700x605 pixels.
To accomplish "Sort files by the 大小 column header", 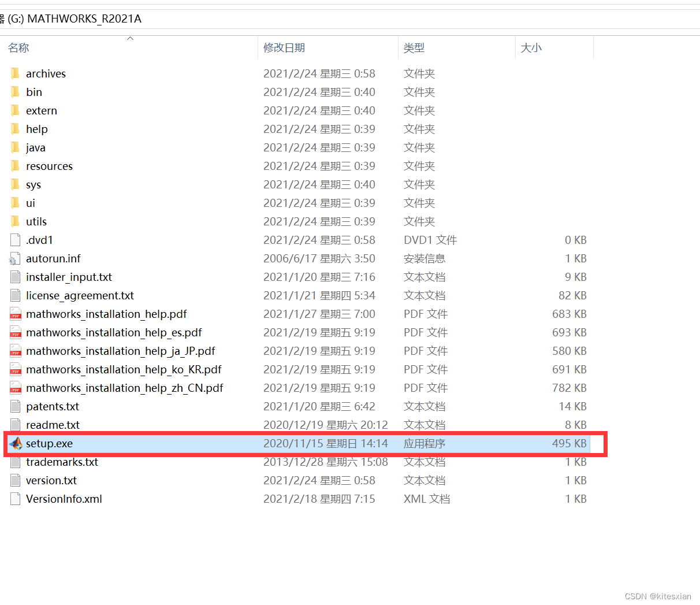I will click(554, 47).
